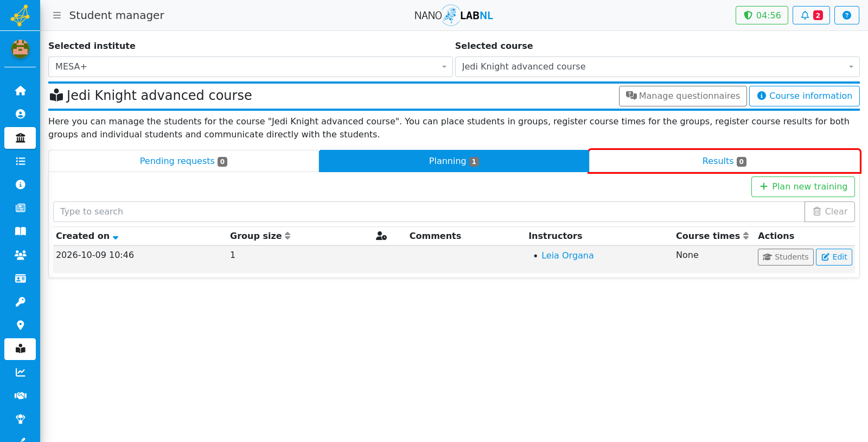
Task: Open the home icon in sidebar
Action: tap(20, 91)
